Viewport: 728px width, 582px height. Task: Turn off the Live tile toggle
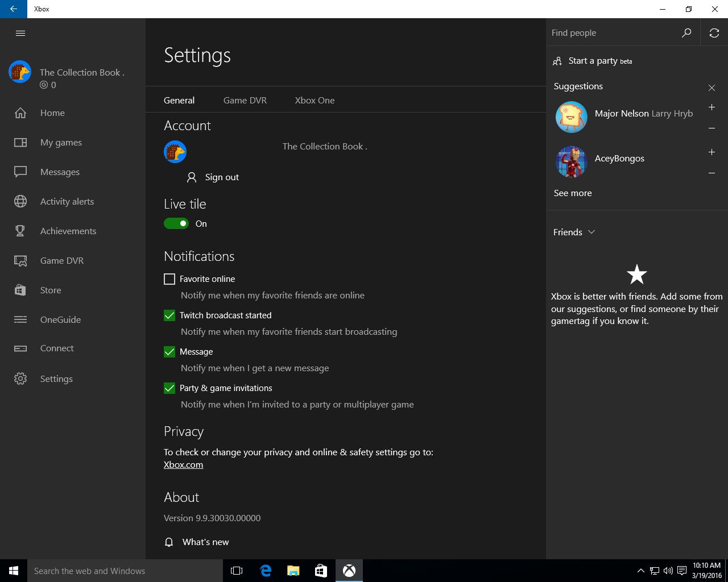click(176, 223)
